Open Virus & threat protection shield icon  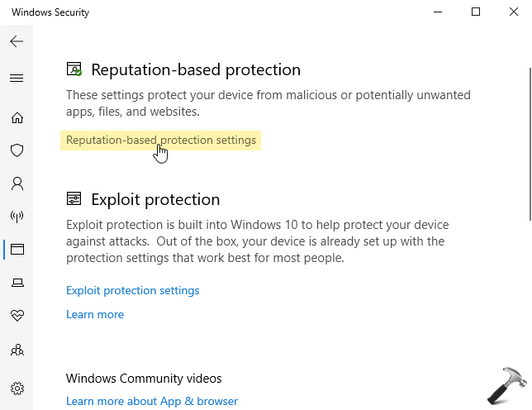(x=17, y=150)
